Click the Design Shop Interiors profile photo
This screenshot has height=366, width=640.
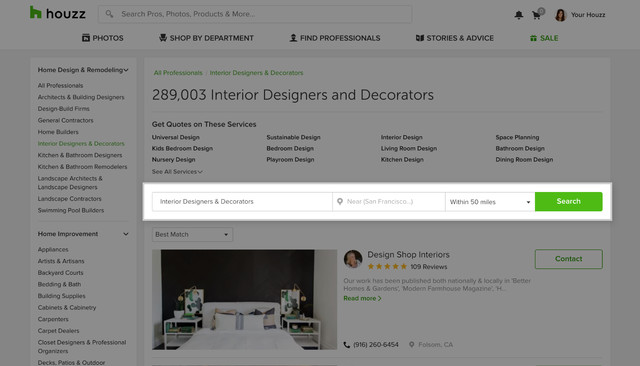[x=353, y=259]
